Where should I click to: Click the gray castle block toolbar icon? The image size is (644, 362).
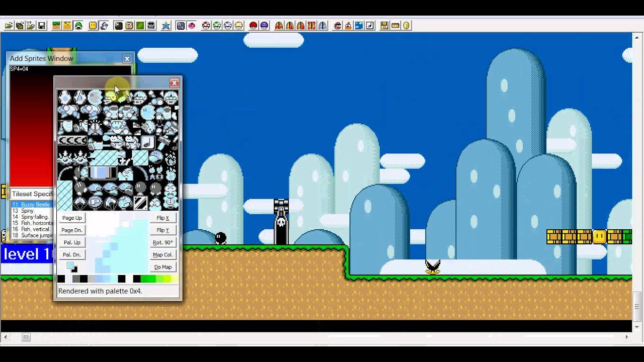click(x=151, y=26)
